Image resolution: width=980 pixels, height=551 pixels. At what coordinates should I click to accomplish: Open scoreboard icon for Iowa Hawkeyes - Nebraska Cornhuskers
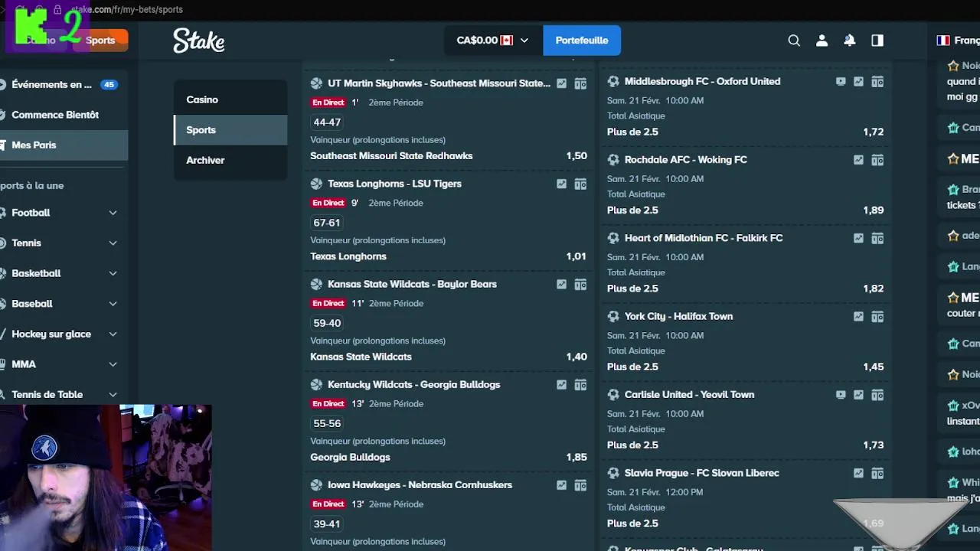click(x=580, y=484)
